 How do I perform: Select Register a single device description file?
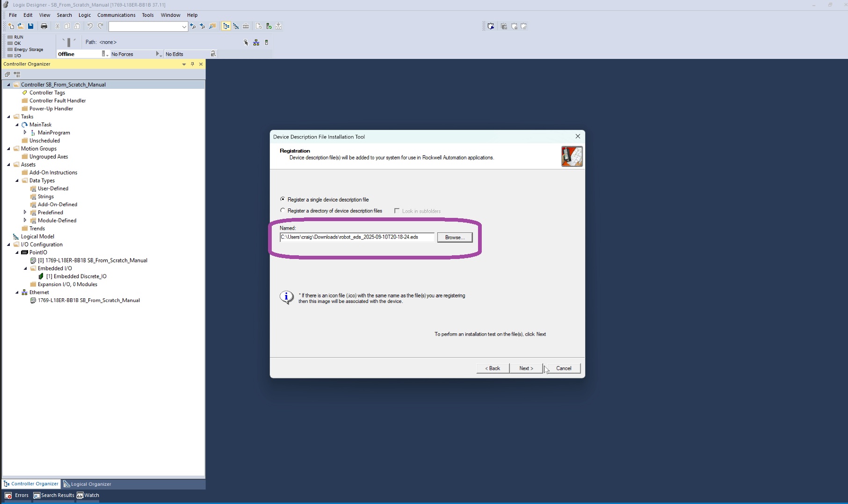coord(283,199)
